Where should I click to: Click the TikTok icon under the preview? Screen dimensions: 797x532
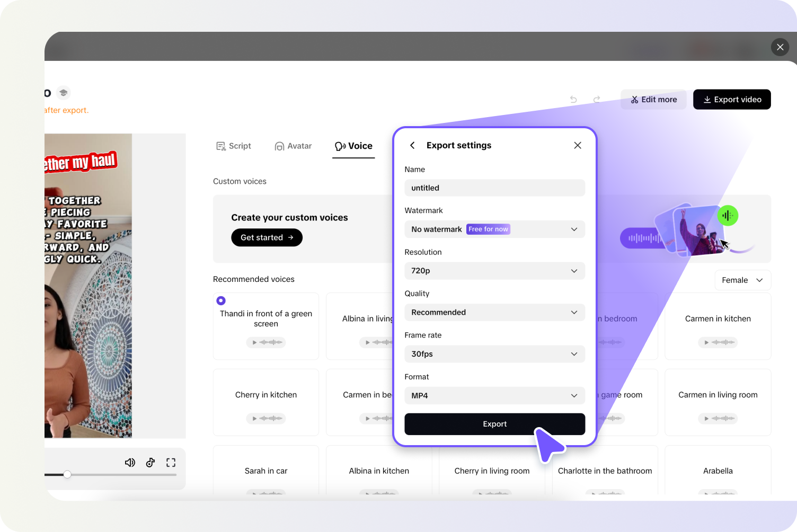pos(150,462)
